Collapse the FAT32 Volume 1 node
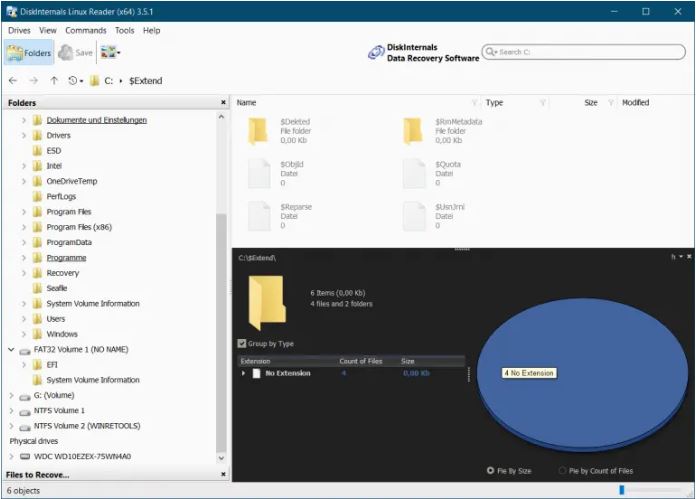696x499 pixels. pyautogui.click(x=12, y=349)
